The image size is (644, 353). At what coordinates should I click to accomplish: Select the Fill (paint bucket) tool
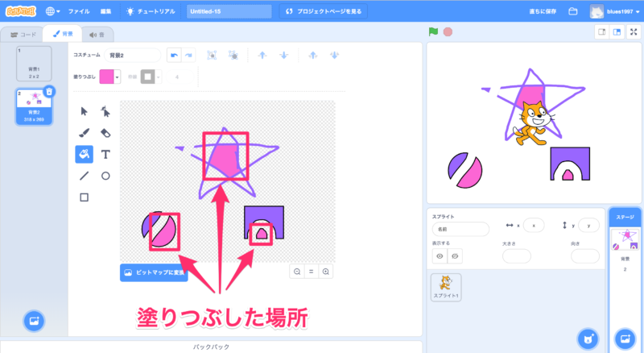[x=84, y=154]
